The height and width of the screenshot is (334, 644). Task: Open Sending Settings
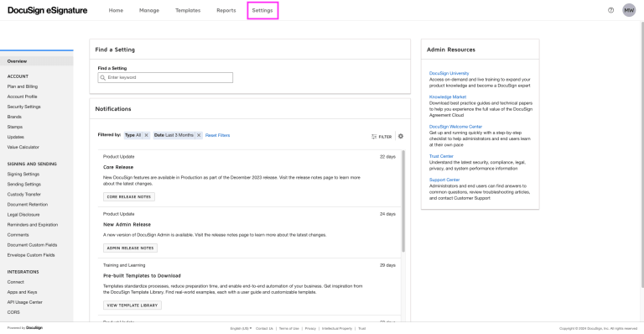23,185
